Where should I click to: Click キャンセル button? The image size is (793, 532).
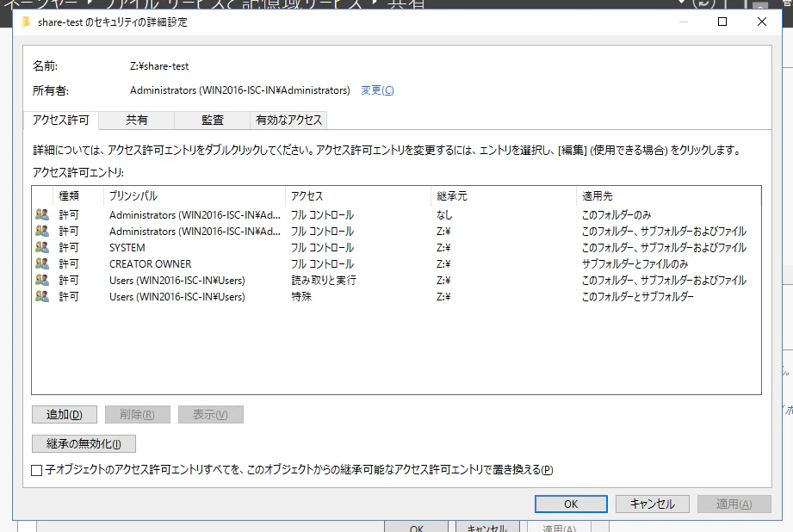(x=653, y=504)
